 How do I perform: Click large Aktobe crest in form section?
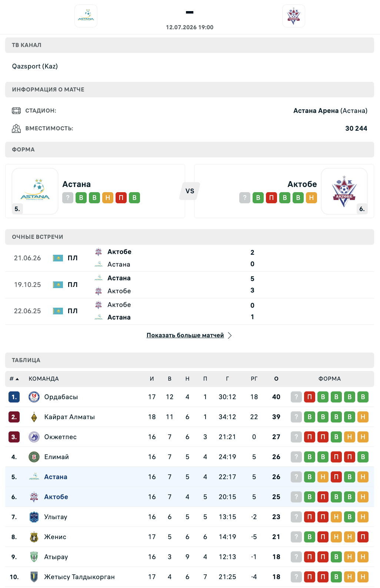pyautogui.click(x=344, y=191)
